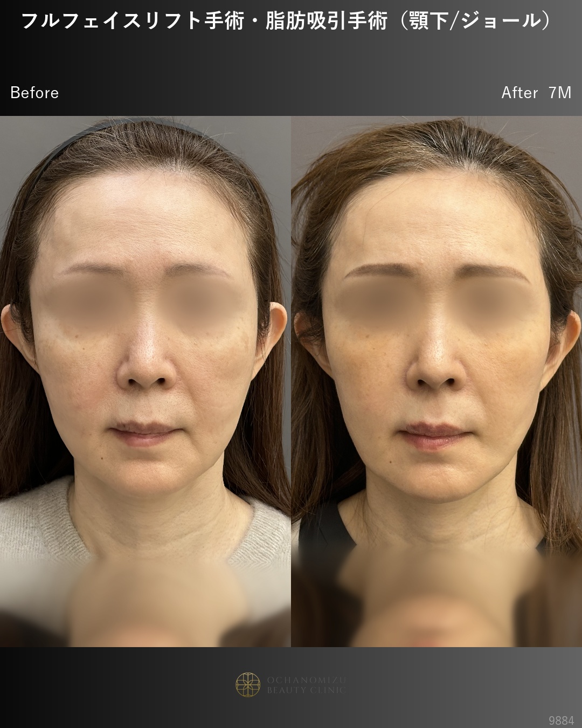Screen dimensions: 582x728
Task: Open the After 7M result photo
Action: (436, 381)
